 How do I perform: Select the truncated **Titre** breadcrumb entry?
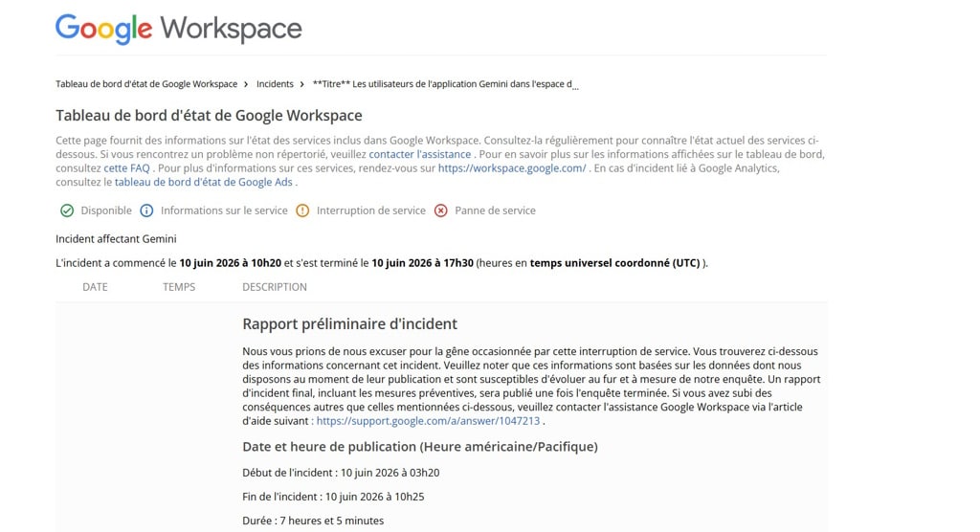(x=445, y=84)
